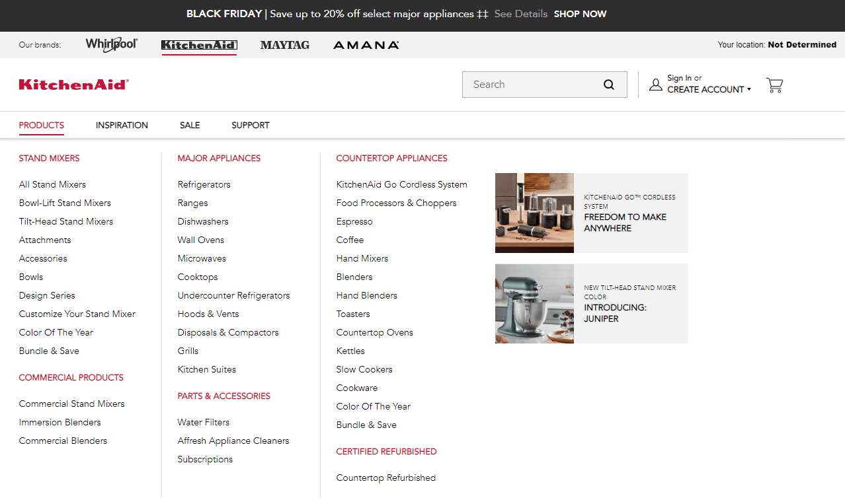Select the KitchenAid brand logo in brands bar
Screen dimensions: 845x504
click(x=199, y=45)
